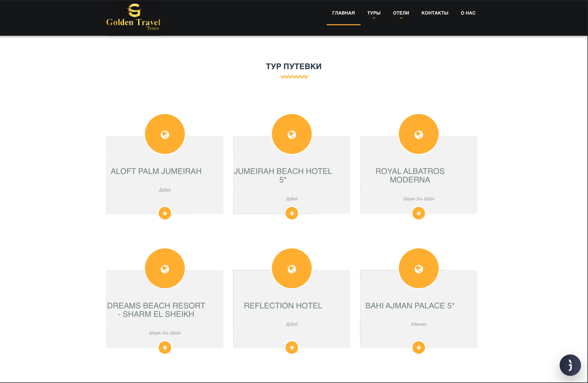Expand the ТУРЫ dropdown chevron
The height and width of the screenshot is (383, 588).
click(374, 18)
